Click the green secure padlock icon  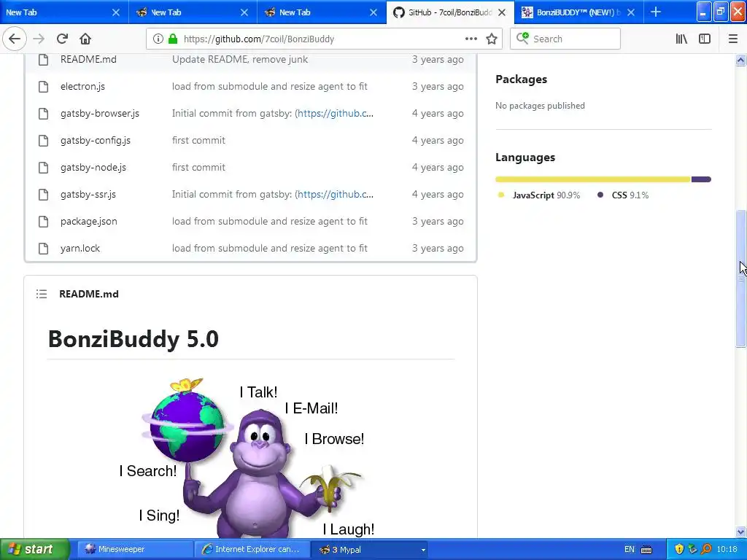point(173,39)
